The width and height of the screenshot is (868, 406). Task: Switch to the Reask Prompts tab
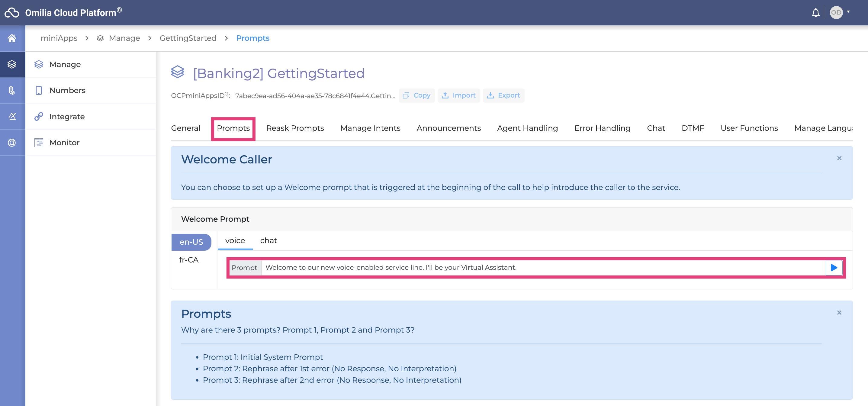click(x=295, y=128)
